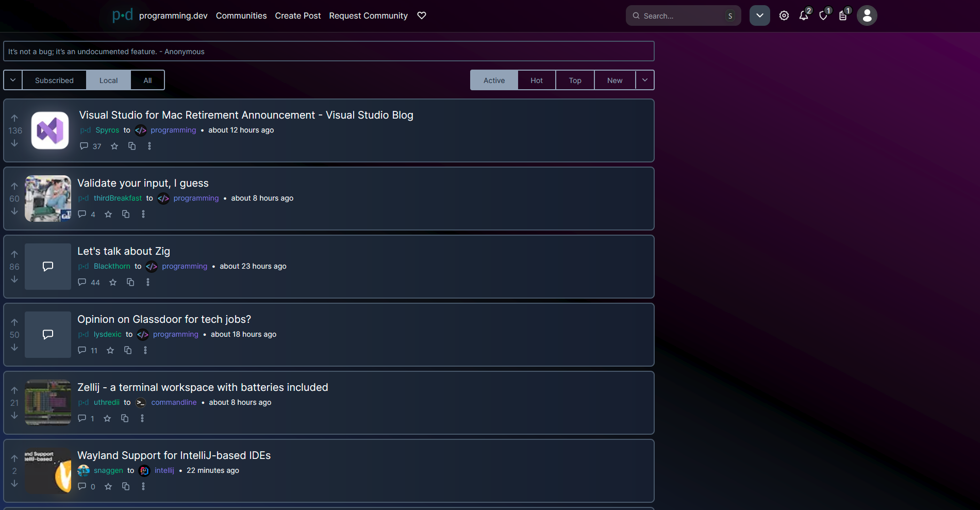
Task: Click the settings gear icon in header
Action: pyautogui.click(x=784, y=16)
